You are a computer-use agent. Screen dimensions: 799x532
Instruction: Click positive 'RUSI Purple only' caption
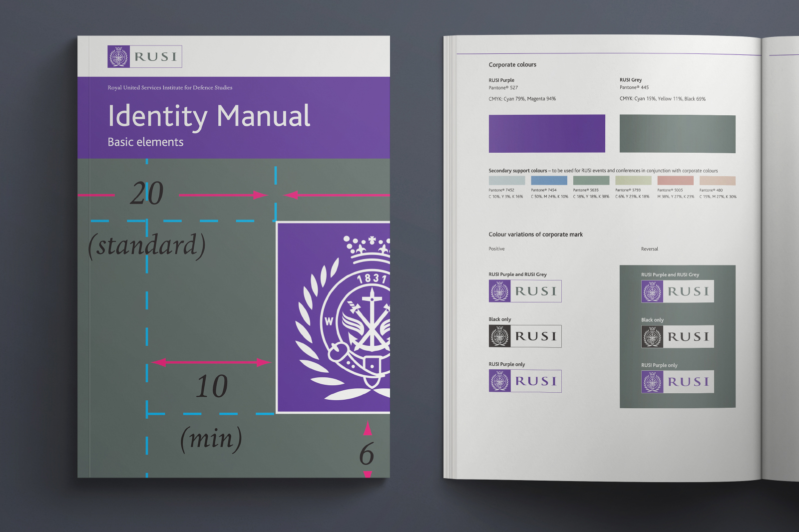[507, 364]
